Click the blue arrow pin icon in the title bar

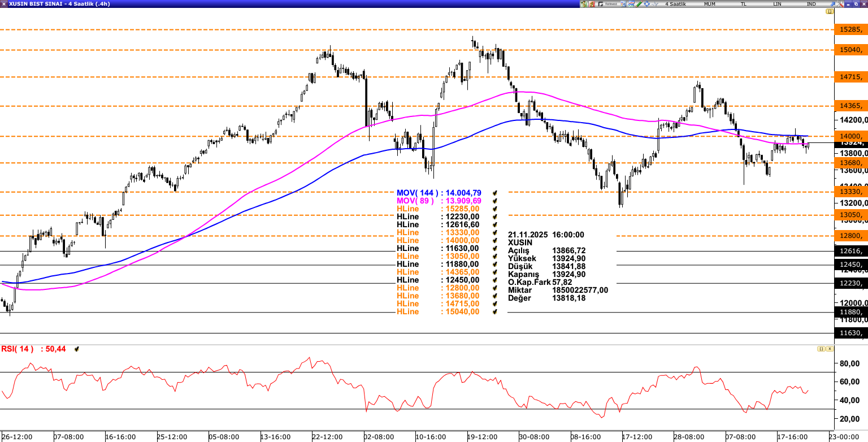832,4
